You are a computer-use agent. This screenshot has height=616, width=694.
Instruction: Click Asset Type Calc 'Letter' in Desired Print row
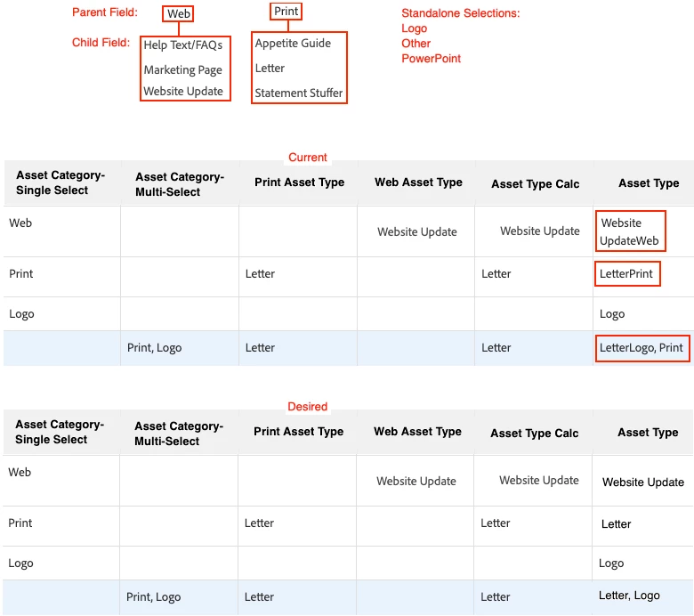tap(496, 523)
